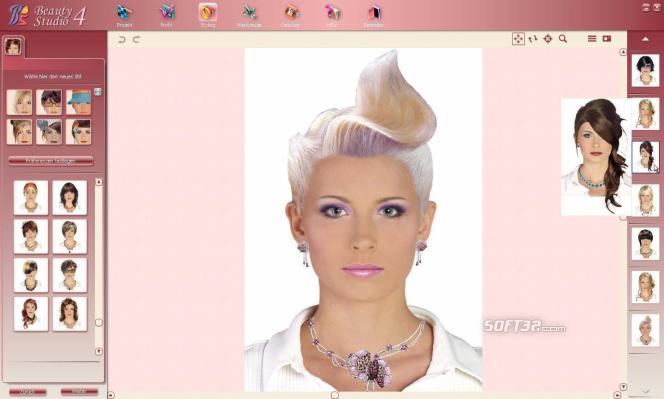Viewport: 664px width, 399px height.
Task: Choose the blonde woman style category
Action: pyautogui.click(x=19, y=102)
